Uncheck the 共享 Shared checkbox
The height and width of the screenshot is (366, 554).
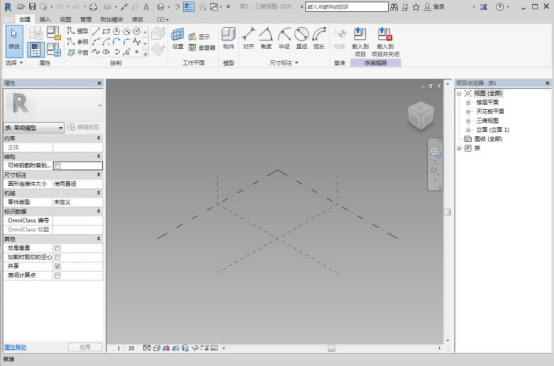(x=58, y=266)
